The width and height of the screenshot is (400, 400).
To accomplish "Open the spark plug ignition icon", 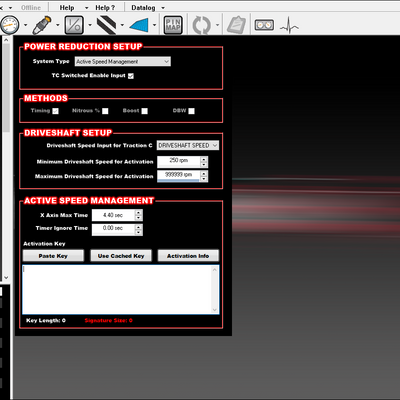I will click(x=42, y=25).
